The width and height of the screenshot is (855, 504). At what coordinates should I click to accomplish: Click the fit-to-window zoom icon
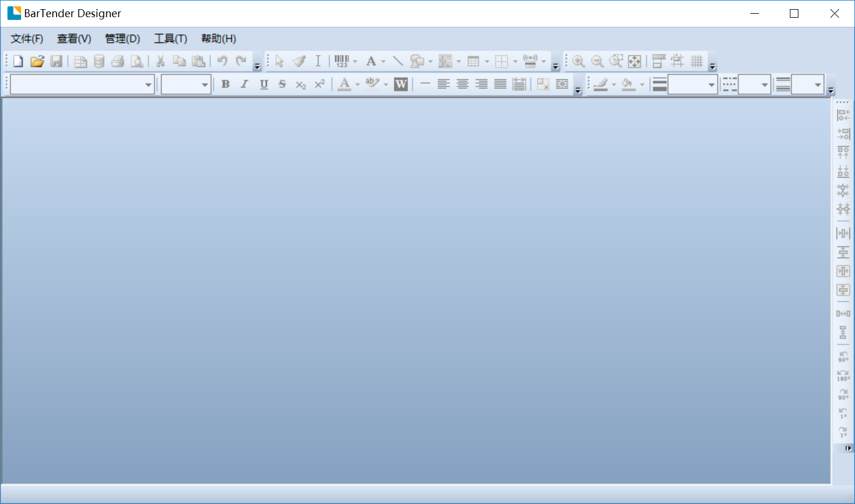point(634,61)
